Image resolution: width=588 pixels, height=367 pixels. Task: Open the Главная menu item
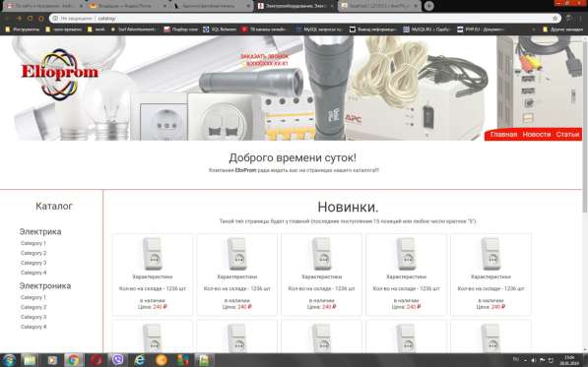coord(503,134)
